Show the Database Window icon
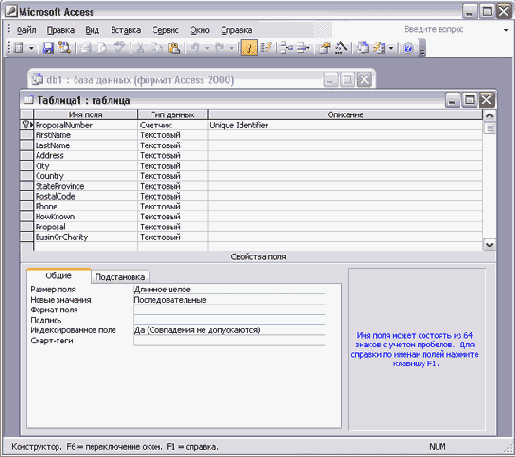The image size is (515, 457). click(363, 48)
